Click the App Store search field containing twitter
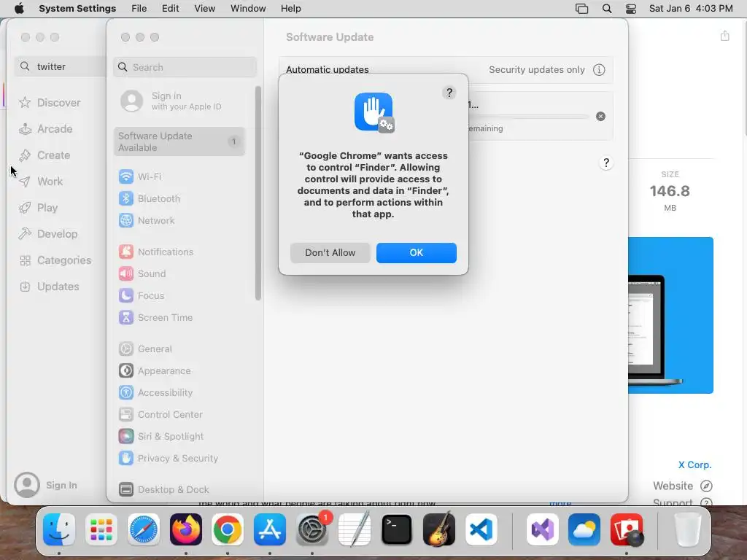The height and width of the screenshot is (560, 747). point(61,66)
